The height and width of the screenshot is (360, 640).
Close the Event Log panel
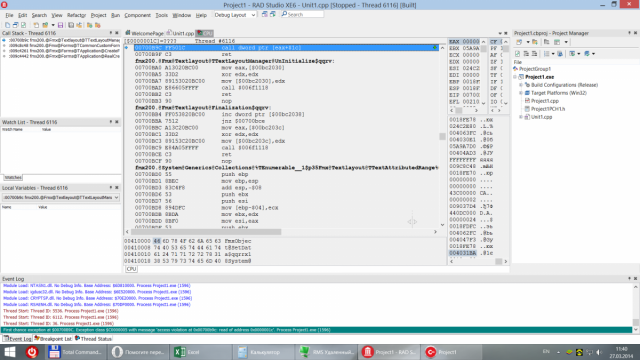coord(636,278)
